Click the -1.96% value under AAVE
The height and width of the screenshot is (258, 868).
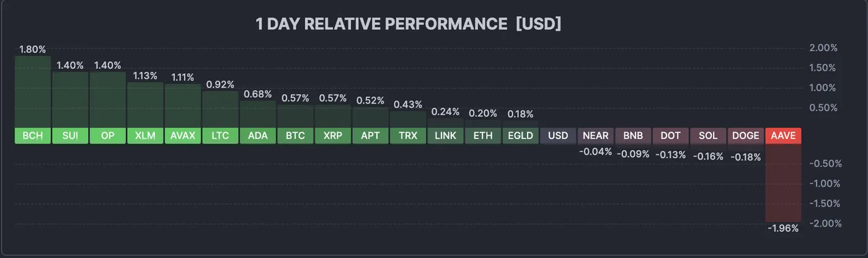tap(784, 228)
